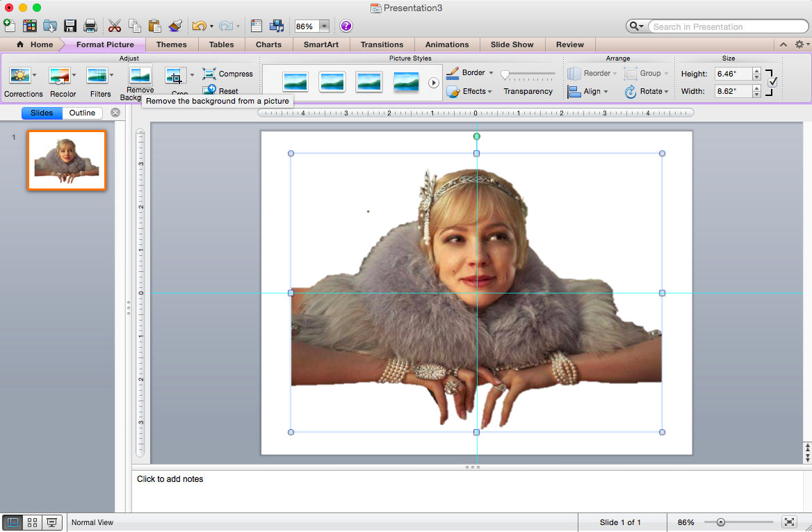Click the Save icon in toolbar
Screen dimensions: 812x532
coord(70,26)
